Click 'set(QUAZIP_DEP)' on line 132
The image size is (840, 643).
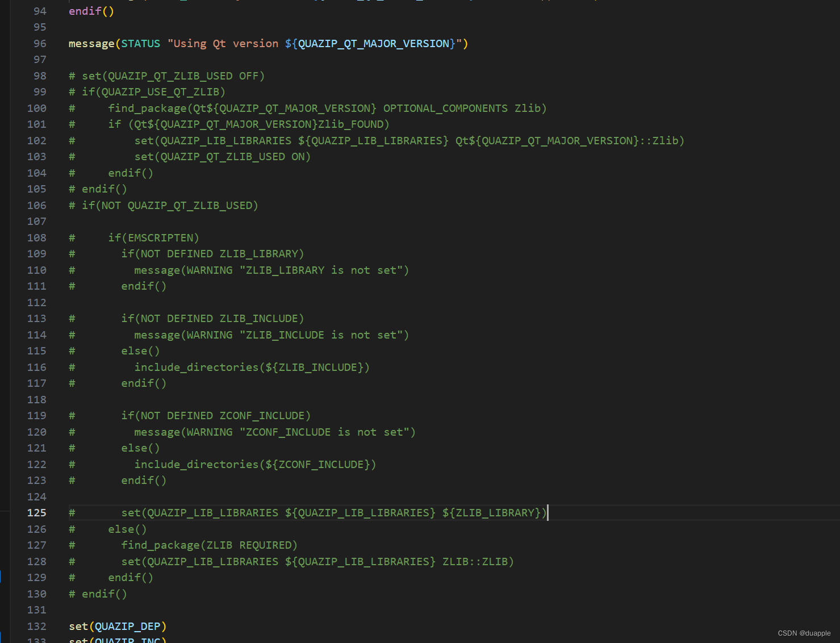click(x=118, y=627)
